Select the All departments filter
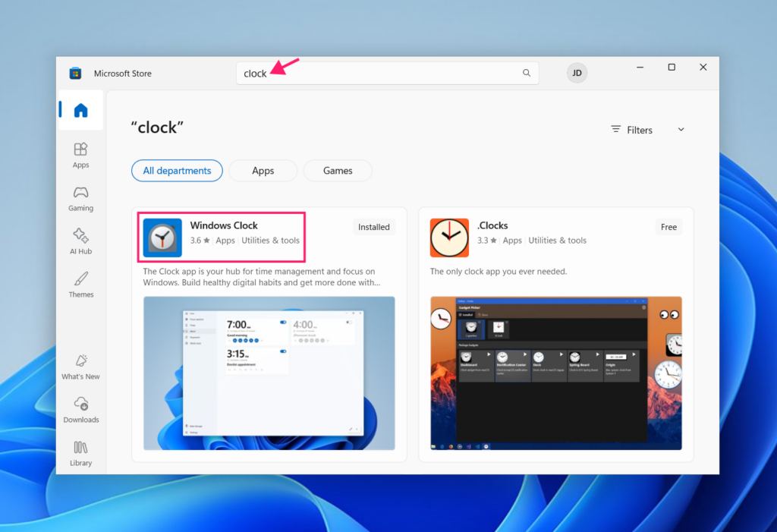777x532 pixels. [x=177, y=171]
